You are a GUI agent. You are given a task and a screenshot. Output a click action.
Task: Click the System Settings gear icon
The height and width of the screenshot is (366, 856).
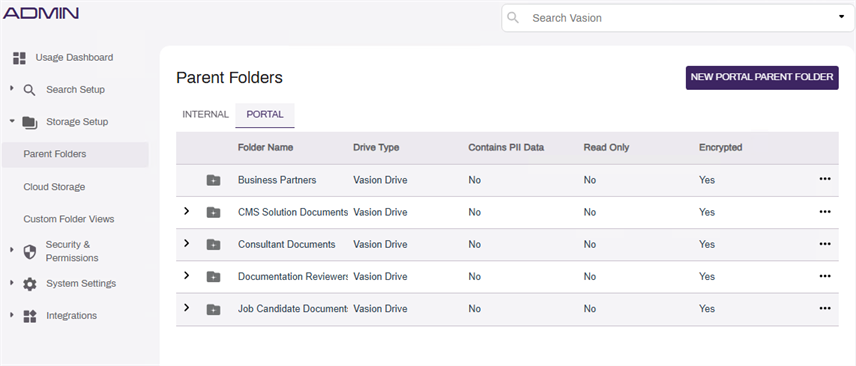click(x=29, y=284)
